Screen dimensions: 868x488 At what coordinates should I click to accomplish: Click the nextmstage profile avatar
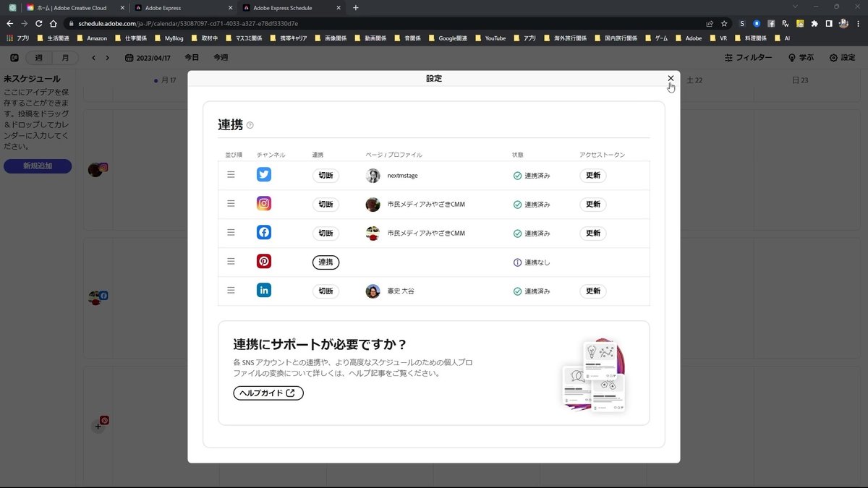click(x=373, y=175)
